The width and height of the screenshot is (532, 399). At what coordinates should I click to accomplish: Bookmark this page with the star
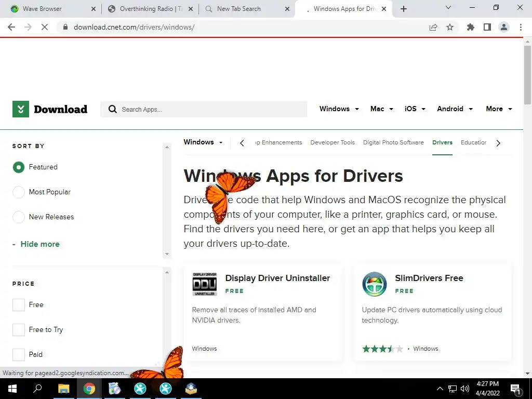coord(450,27)
